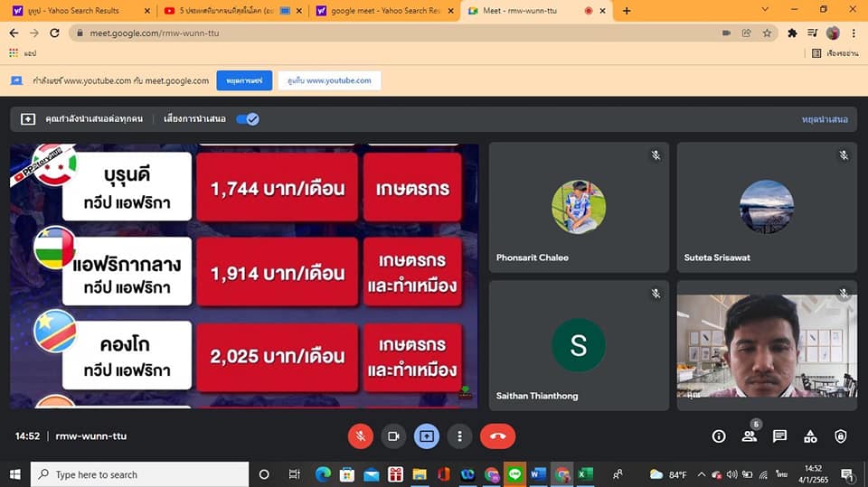
Task: Click the stop presenting link at right
Action: coord(824,119)
